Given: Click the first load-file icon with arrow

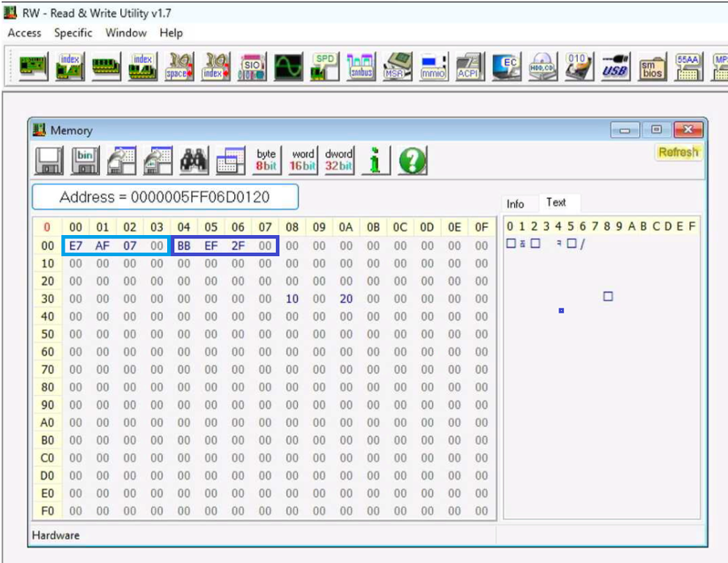Looking at the screenshot, I should (x=122, y=161).
